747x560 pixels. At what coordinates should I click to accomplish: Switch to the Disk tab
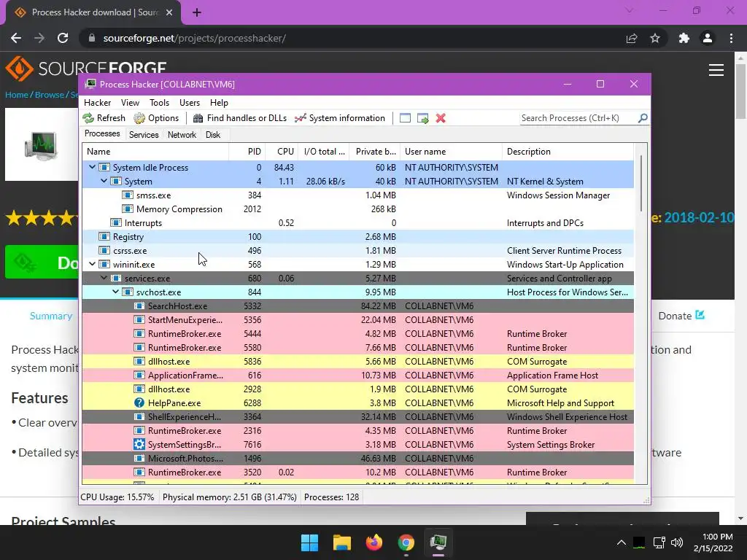pyautogui.click(x=213, y=135)
